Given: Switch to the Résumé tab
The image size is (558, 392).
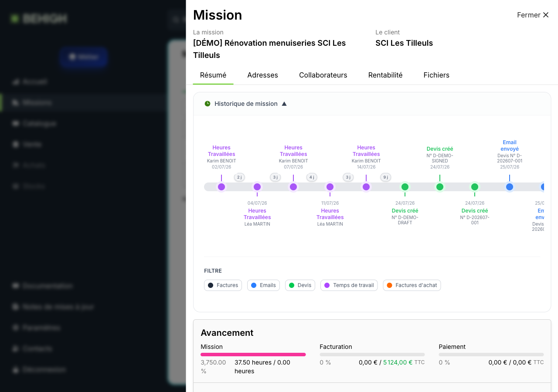Looking at the screenshot, I should 213,75.
